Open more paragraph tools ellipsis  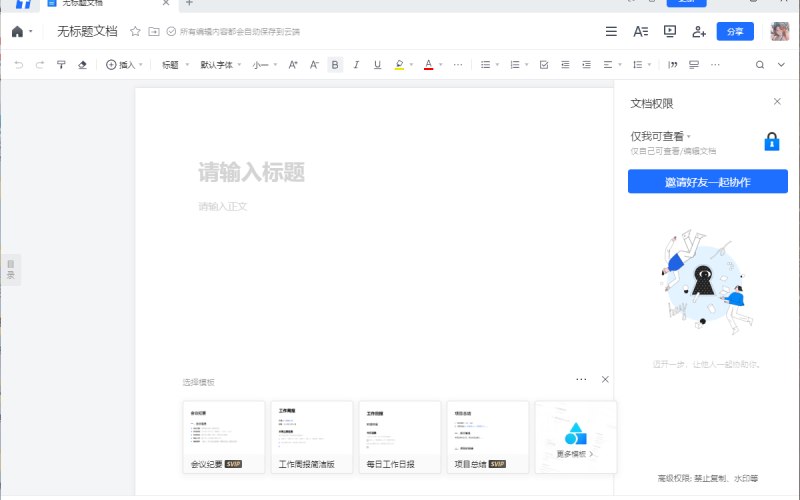point(715,65)
